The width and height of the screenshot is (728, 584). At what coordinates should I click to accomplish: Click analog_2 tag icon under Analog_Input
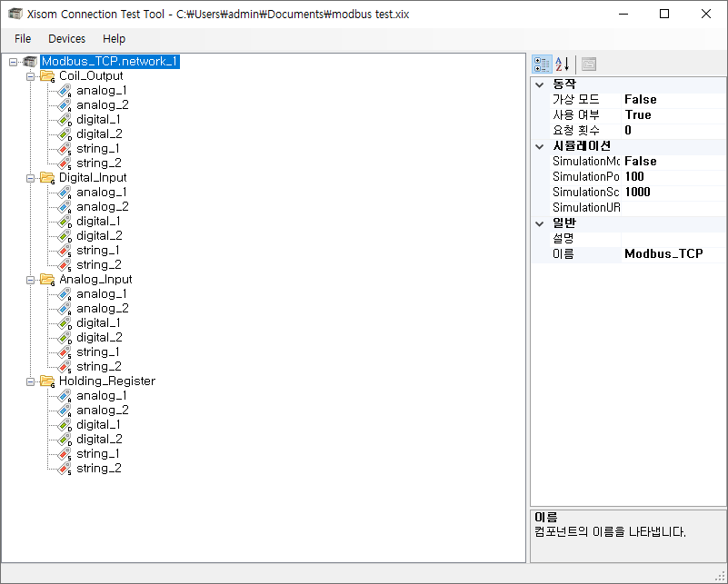coord(65,309)
